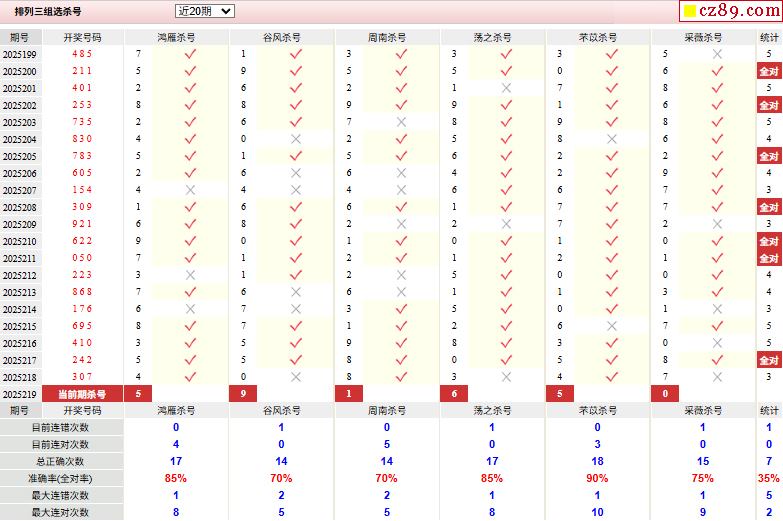Click the current 采薇杀号 red number 0
783x521 pixels.
click(x=665, y=394)
